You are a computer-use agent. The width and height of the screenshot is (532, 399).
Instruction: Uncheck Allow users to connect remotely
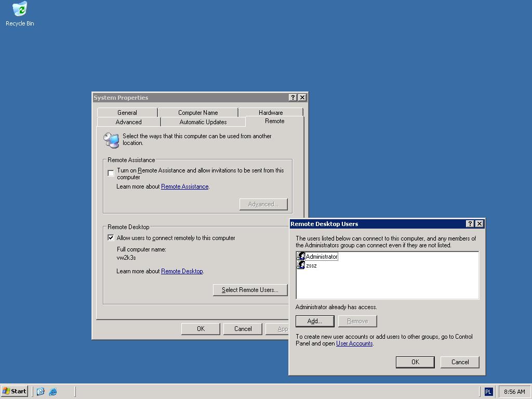(x=111, y=237)
